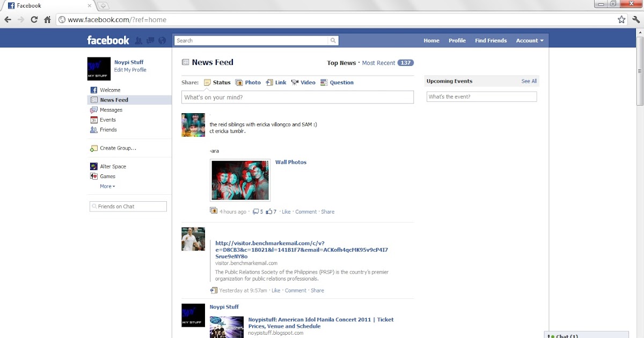The height and width of the screenshot is (338, 644).
Task: Open American Idol article thumbnail
Action: (226, 327)
